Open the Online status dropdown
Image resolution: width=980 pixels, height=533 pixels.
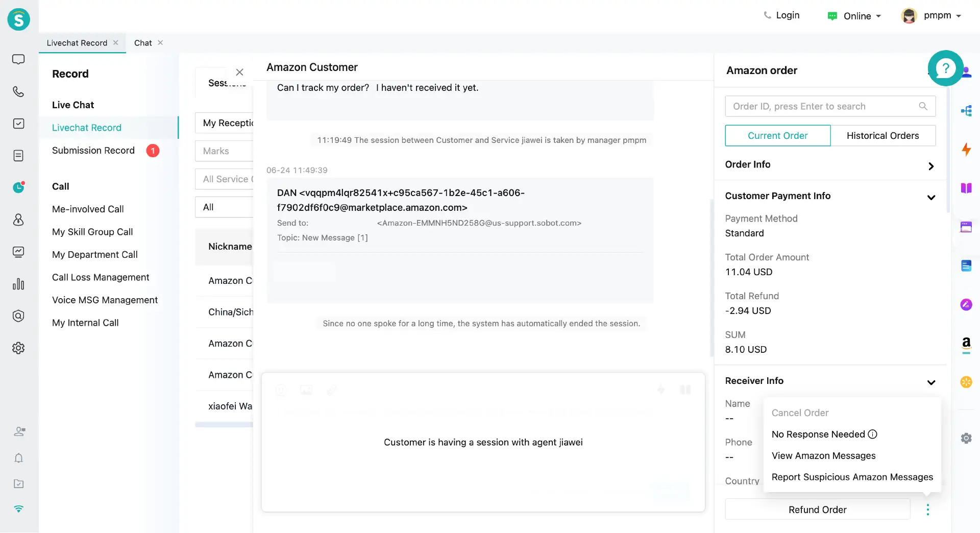point(854,16)
